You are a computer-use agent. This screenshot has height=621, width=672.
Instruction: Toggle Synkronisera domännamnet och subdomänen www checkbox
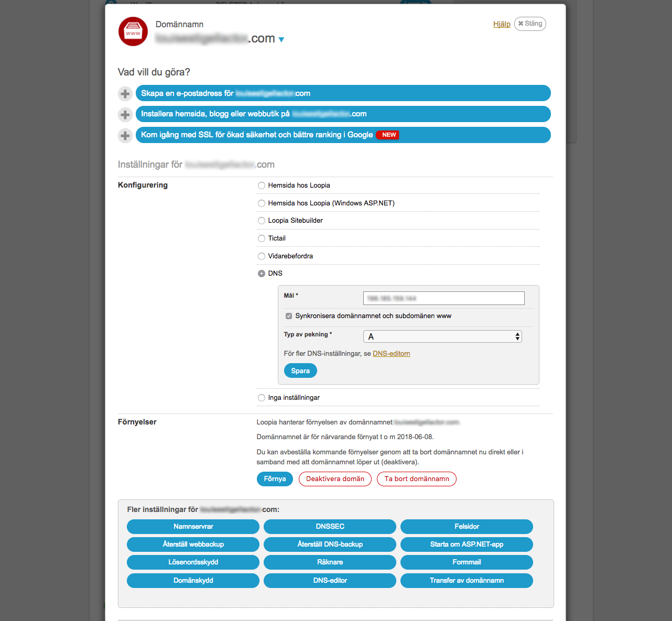289,316
